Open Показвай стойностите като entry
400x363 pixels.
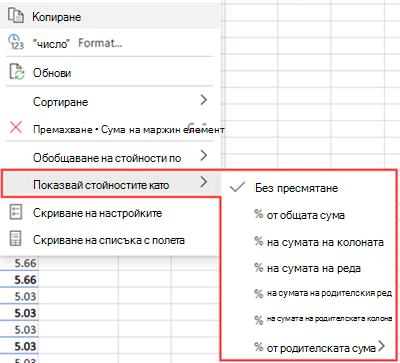(x=111, y=184)
